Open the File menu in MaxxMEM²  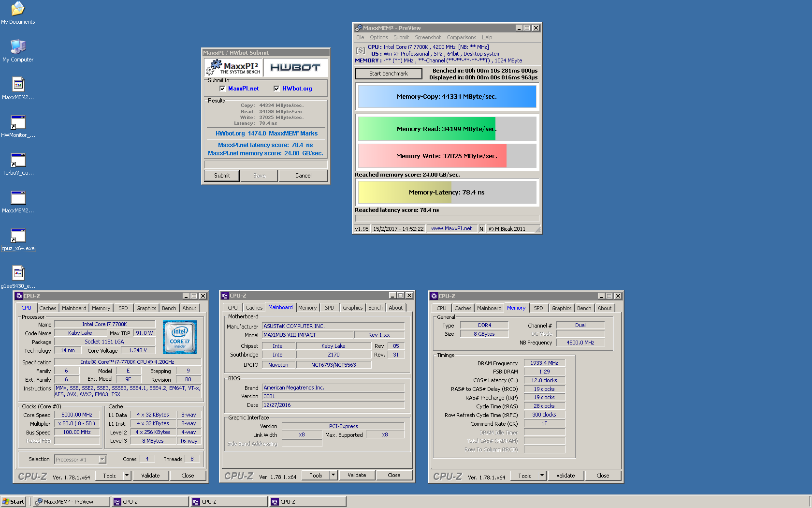point(360,37)
